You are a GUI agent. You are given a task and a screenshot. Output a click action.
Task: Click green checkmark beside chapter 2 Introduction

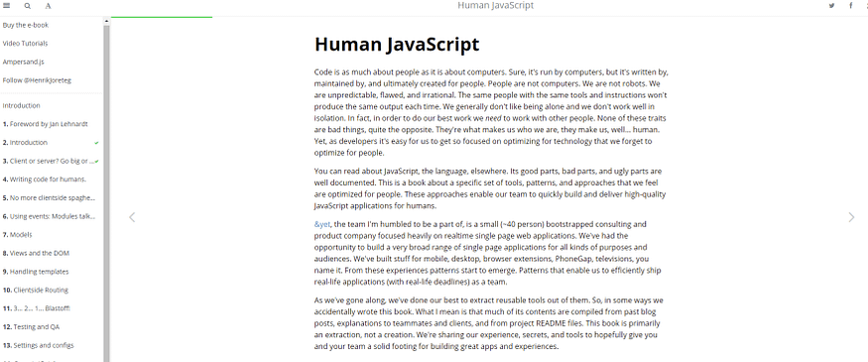click(x=97, y=143)
